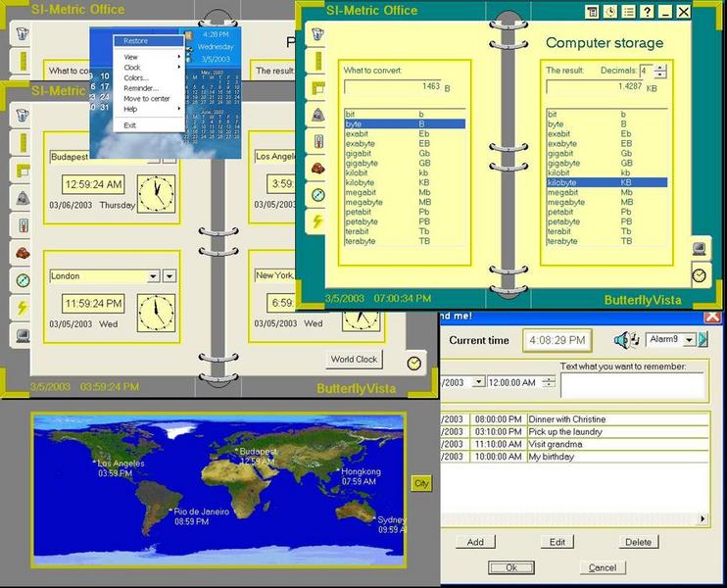Expand the Clock submenu

click(150, 68)
